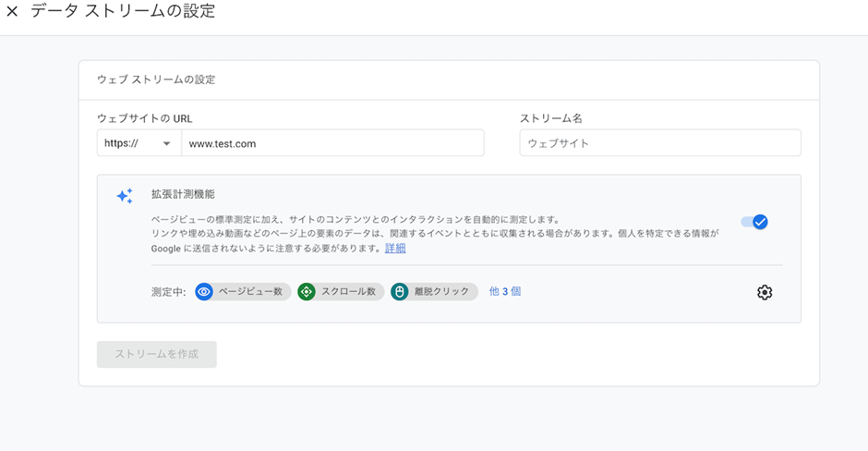Open enhanced measurement gear settings

[x=765, y=293]
